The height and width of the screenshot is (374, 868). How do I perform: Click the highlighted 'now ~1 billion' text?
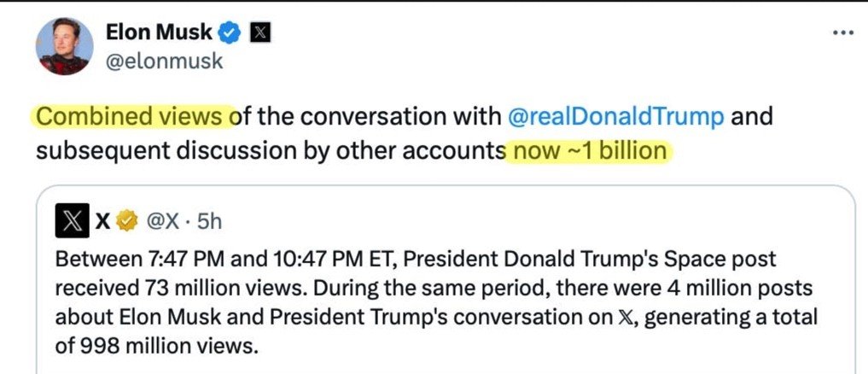pyautogui.click(x=591, y=150)
